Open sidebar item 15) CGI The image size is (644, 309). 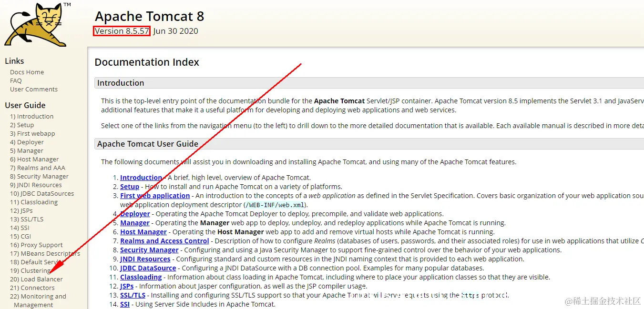tap(20, 237)
